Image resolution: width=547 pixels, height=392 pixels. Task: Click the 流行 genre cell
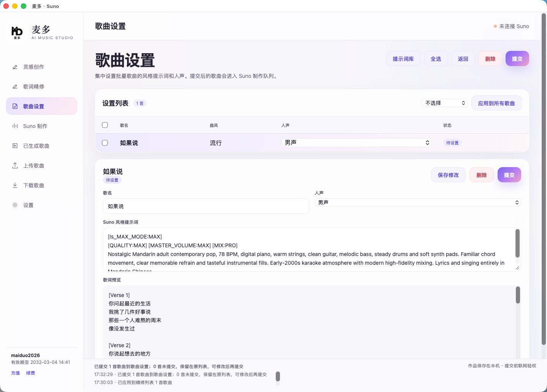click(x=216, y=143)
